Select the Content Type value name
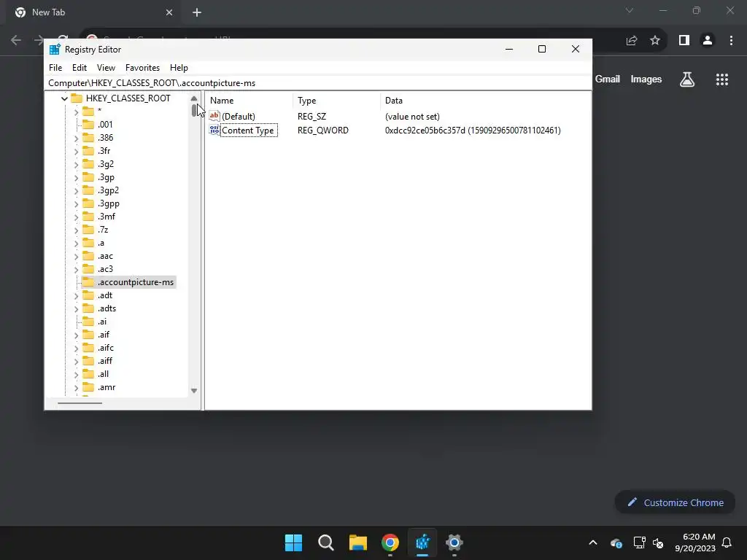 248,131
